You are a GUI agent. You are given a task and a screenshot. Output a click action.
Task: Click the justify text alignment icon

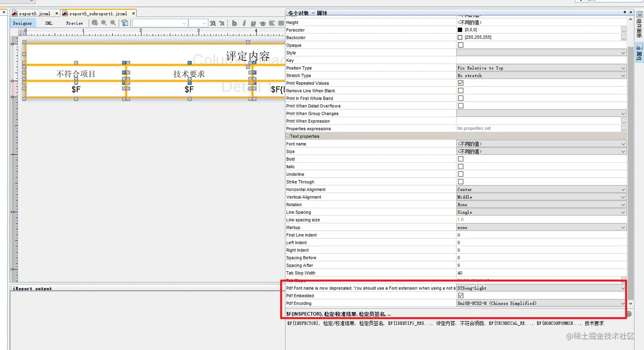pos(281,23)
